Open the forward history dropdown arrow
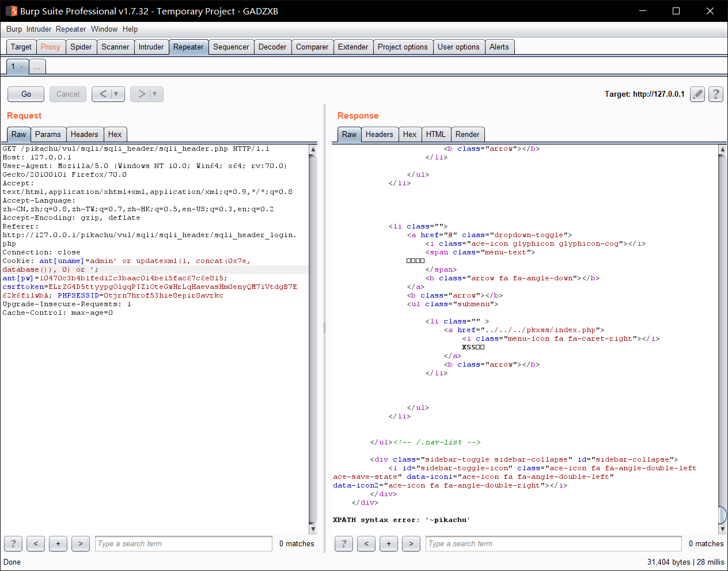This screenshot has width=728, height=571. (x=156, y=94)
